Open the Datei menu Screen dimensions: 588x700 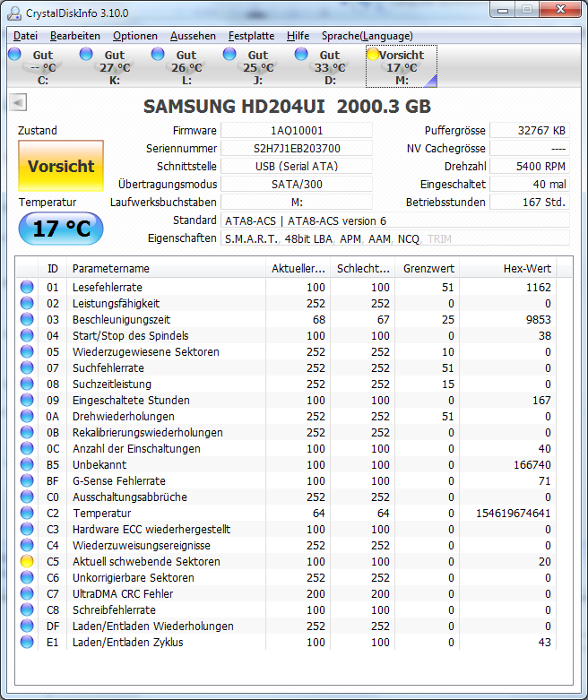[25, 36]
